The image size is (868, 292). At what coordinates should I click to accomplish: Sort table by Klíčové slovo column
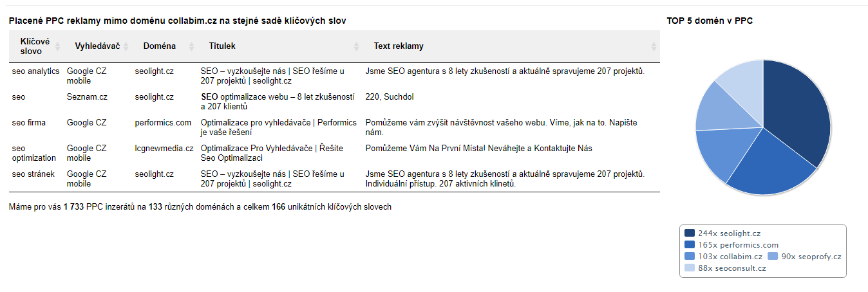pos(57,46)
